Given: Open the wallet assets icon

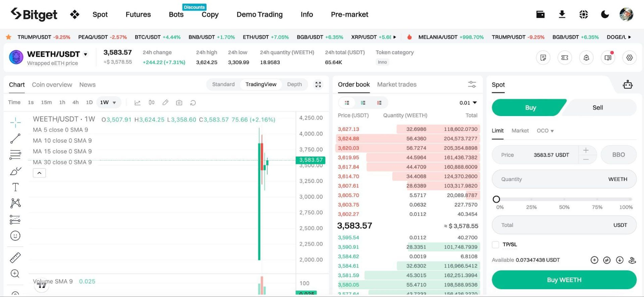Looking at the screenshot, I should 541,14.
